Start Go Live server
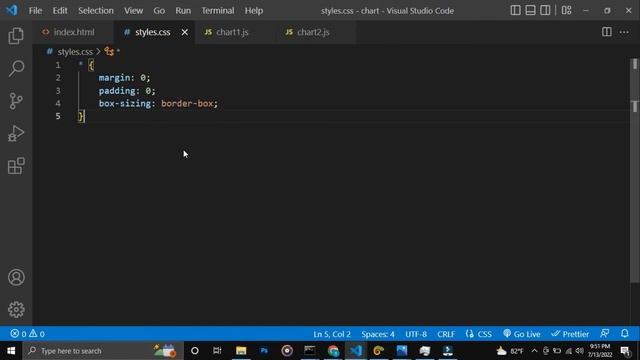 (521, 334)
